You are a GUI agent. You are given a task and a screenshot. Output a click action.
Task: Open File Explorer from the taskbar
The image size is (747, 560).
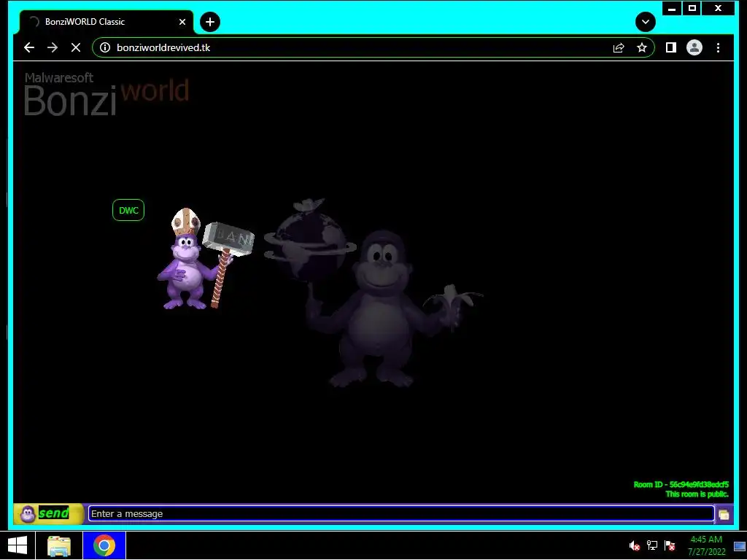point(59,545)
